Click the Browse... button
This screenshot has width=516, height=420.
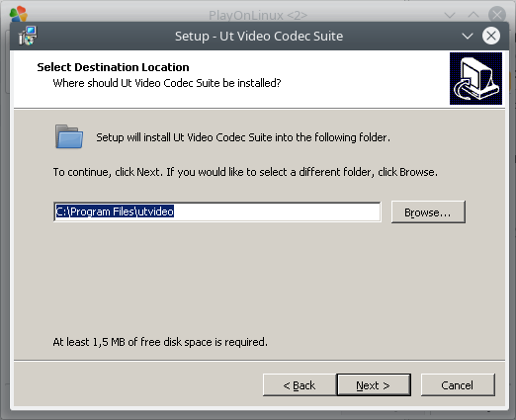tap(428, 212)
